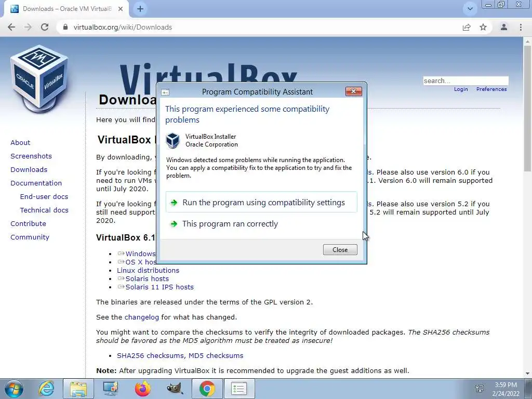Click the Close button in dialog

click(x=340, y=250)
